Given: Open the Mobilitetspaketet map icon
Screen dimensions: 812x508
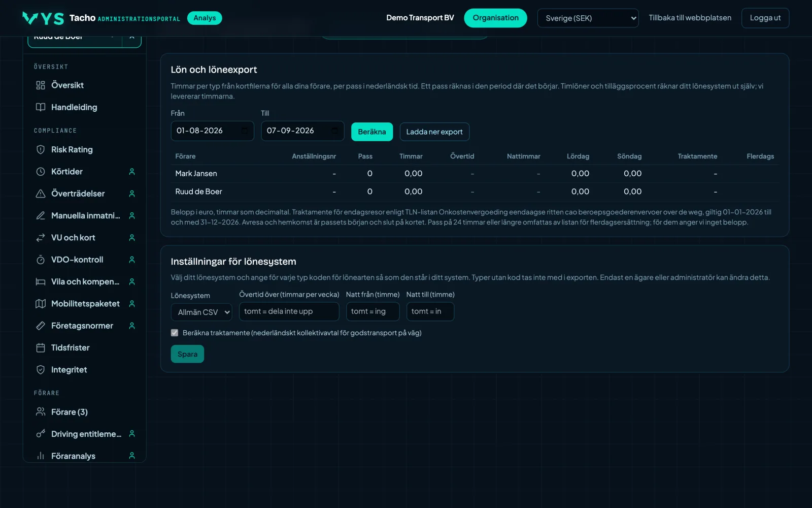Looking at the screenshot, I should pyautogui.click(x=41, y=304).
